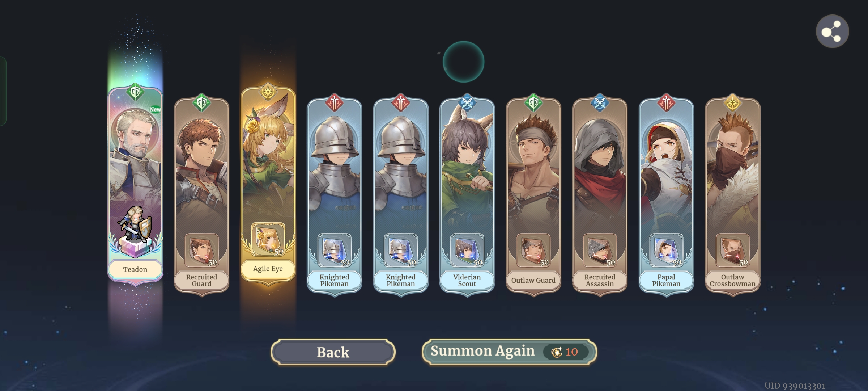868x391 pixels.
Task: Select the Recruited Guard card
Action: coord(201,195)
